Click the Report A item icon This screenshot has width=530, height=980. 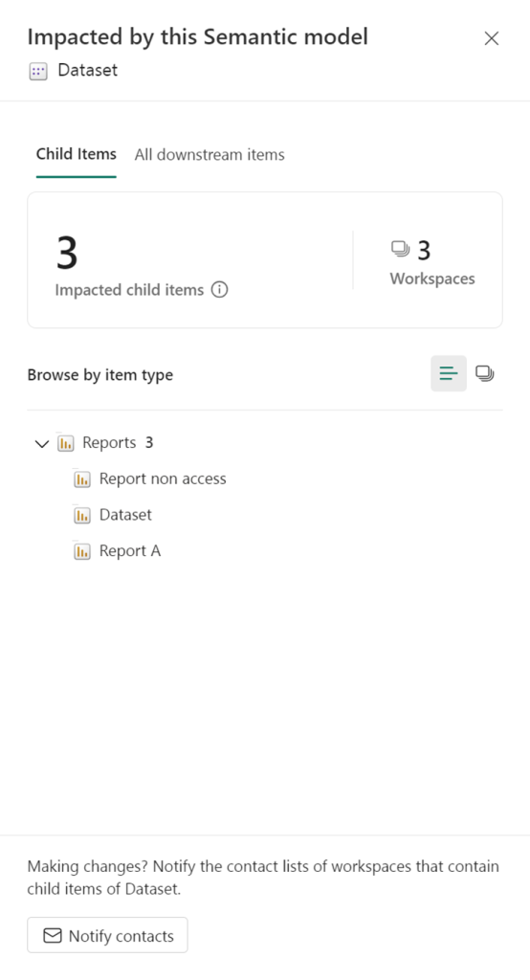pos(82,552)
